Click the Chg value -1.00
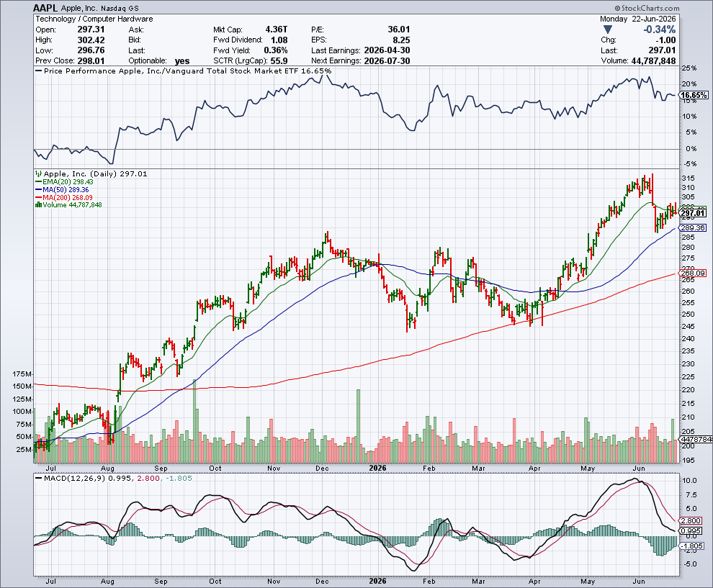The width and height of the screenshot is (713, 588). point(665,40)
